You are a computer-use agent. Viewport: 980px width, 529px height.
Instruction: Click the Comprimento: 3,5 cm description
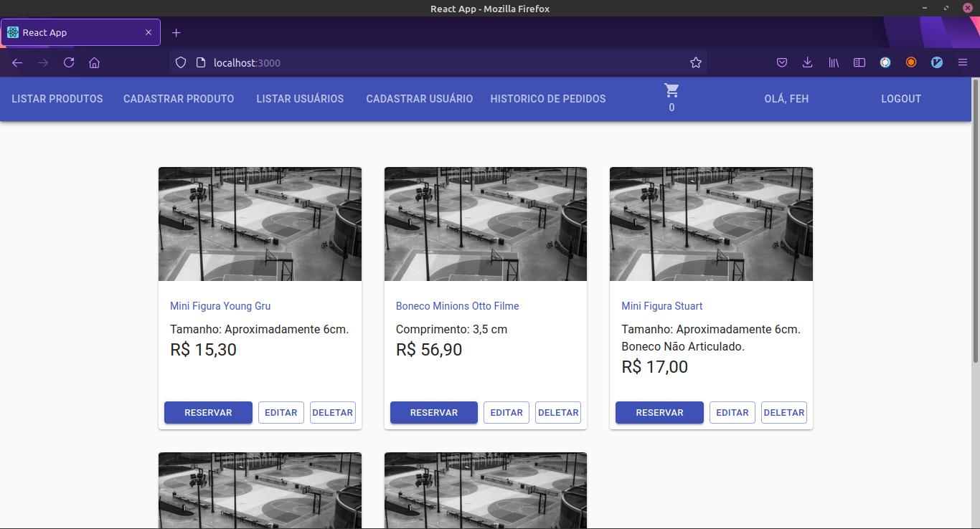click(x=451, y=330)
